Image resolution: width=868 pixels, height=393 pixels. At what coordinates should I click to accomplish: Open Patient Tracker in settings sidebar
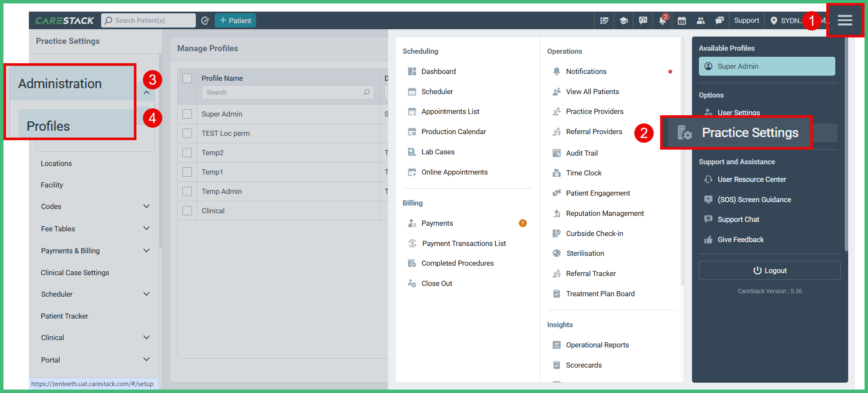point(65,316)
